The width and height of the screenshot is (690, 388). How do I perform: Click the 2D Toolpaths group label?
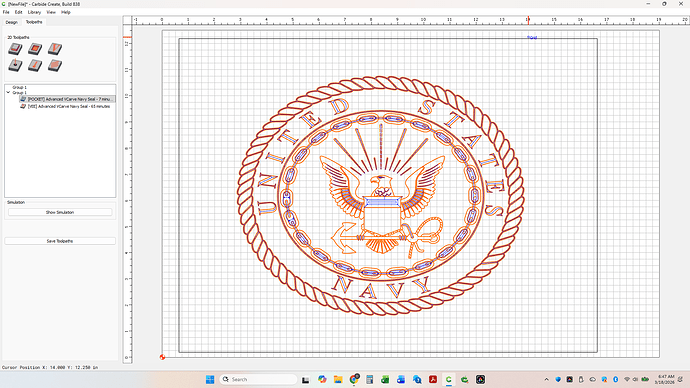click(x=18, y=37)
